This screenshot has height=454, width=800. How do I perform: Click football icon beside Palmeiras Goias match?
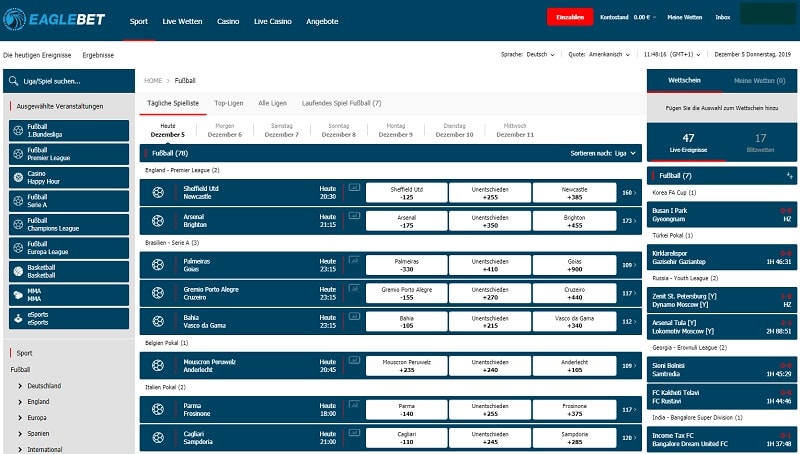[158, 265]
